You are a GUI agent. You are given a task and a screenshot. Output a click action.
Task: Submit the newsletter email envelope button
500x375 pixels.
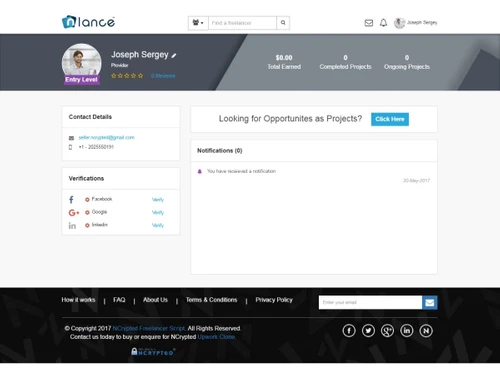tap(430, 302)
